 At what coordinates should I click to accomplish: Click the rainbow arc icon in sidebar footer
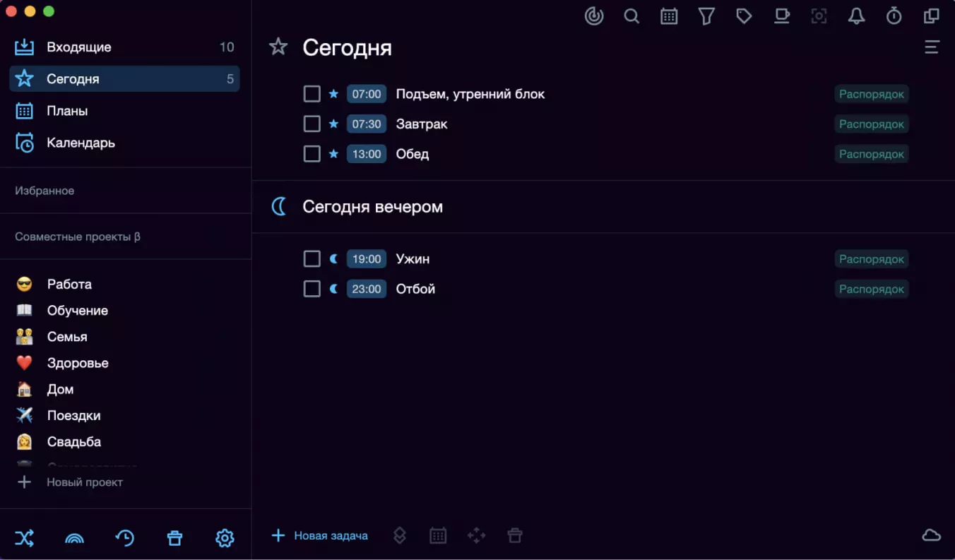[74, 539]
